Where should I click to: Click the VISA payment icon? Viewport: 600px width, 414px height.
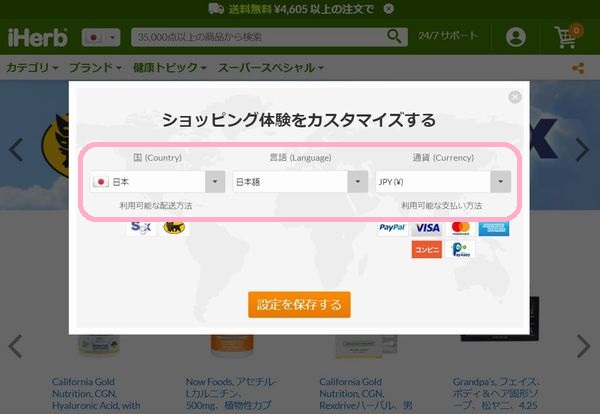(x=427, y=228)
